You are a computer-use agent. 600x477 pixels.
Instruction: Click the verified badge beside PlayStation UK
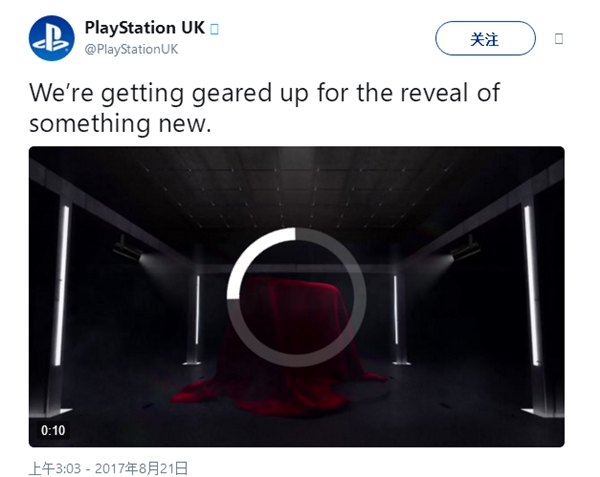[x=215, y=29]
